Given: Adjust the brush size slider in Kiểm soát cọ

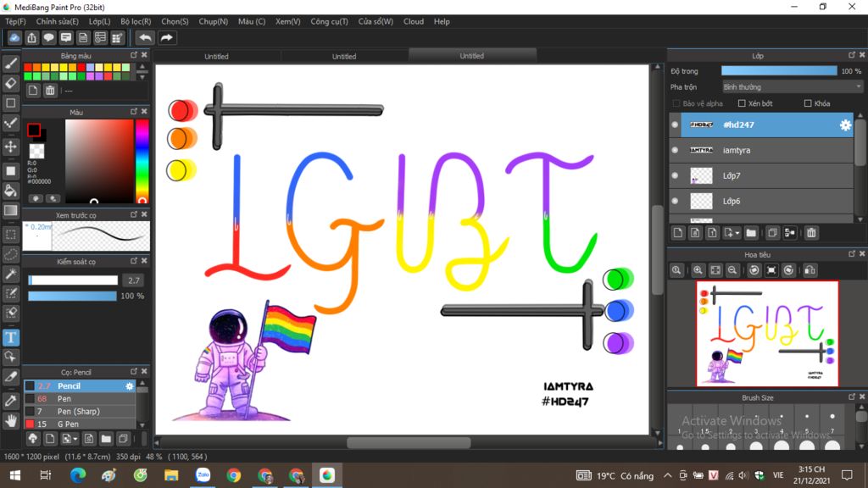Looking at the screenshot, I should pyautogui.click(x=73, y=280).
